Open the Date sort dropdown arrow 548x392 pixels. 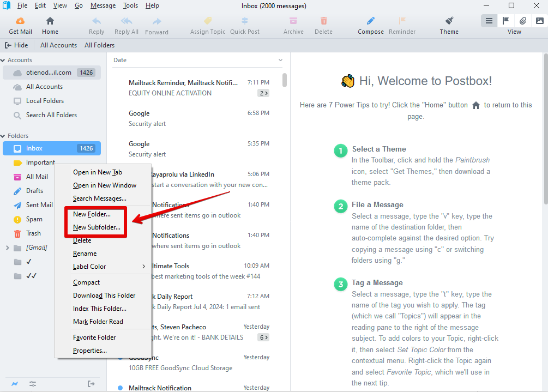point(280,60)
